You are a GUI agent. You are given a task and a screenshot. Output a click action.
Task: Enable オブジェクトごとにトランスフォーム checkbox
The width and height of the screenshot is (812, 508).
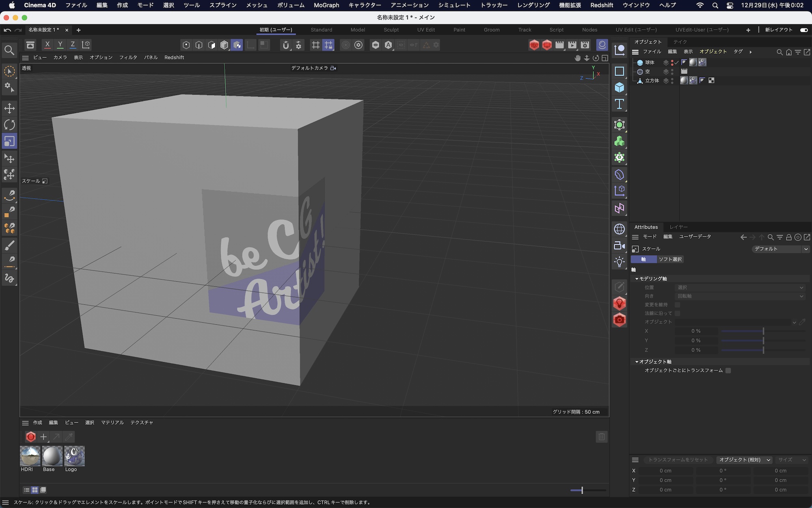pyautogui.click(x=728, y=371)
